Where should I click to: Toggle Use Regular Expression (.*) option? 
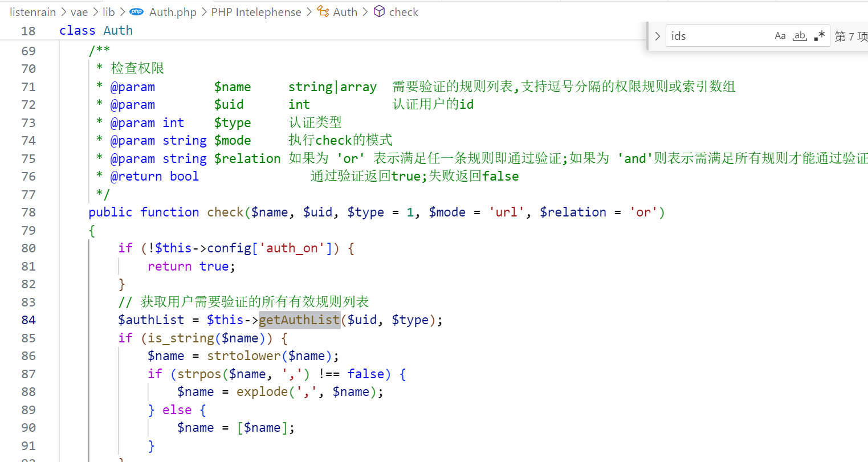pos(820,36)
